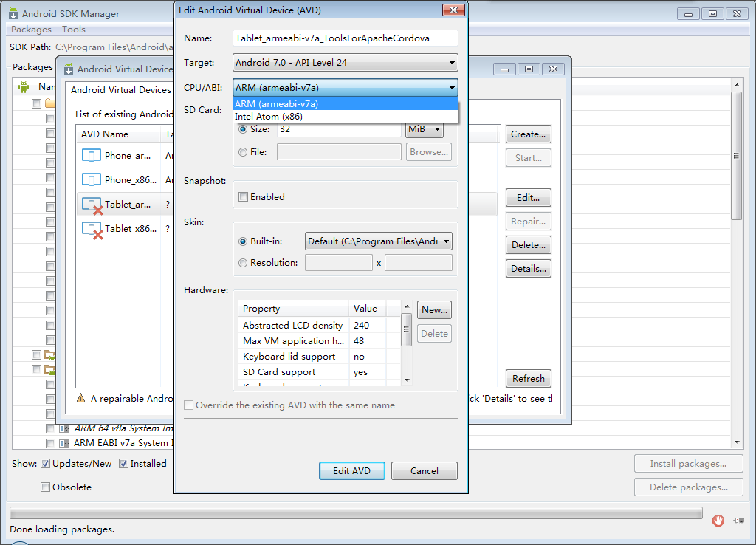
Task: Click Cancel in the Edit AVD dialog
Action: 425,470
